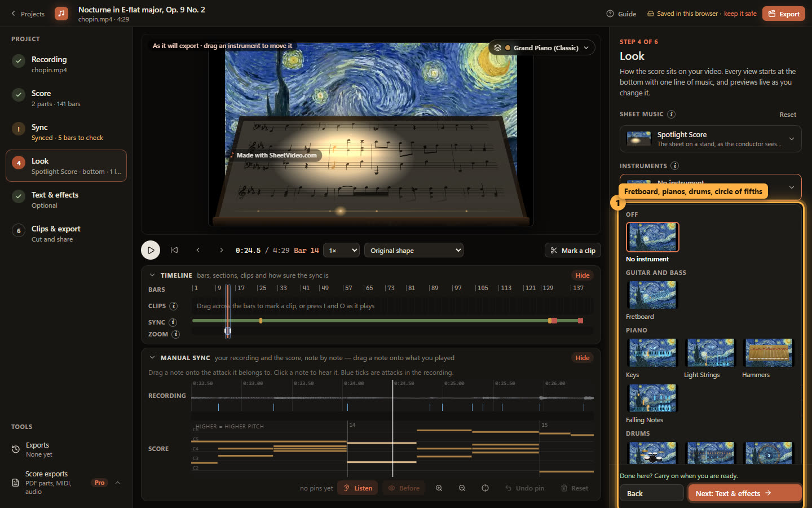
Task: Go Back to the previous step
Action: coord(652,493)
